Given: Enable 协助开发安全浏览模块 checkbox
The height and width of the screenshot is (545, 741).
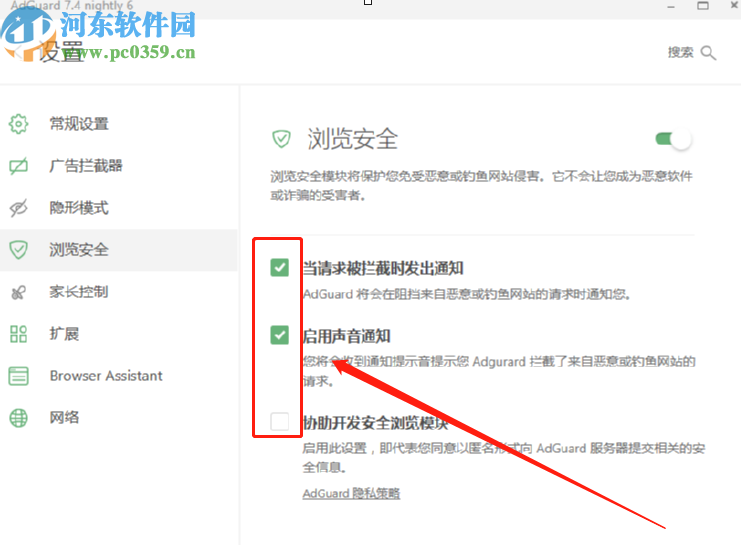Looking at the screenshot, I should coord(279,421).
